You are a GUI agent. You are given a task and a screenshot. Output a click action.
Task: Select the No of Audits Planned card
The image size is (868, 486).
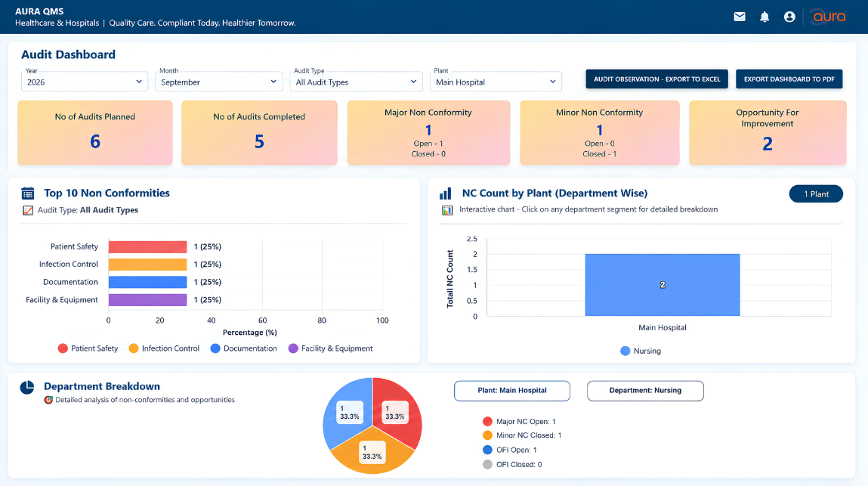click(x=95, y=132)
